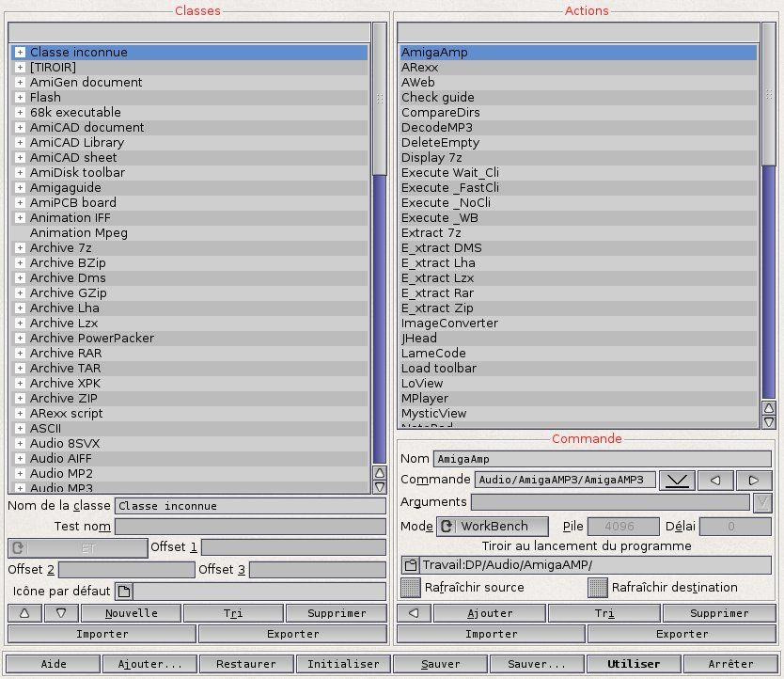The height and width of the screenshot is (679, 784).
Task: Click the Arguments input field
Action: [x=610, y=502]
